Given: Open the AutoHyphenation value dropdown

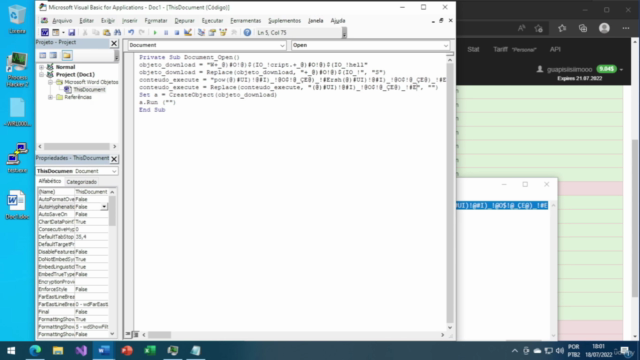Looking at the screenshot, I should tap(104, 207).
